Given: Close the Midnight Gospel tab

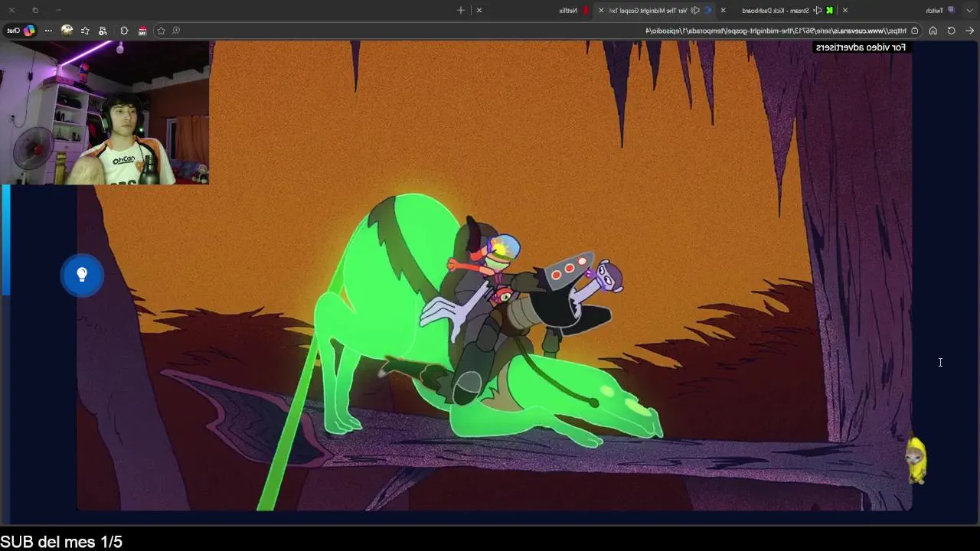Looking at the screenshot, I should pyautogui.click(x=601, y=10).
